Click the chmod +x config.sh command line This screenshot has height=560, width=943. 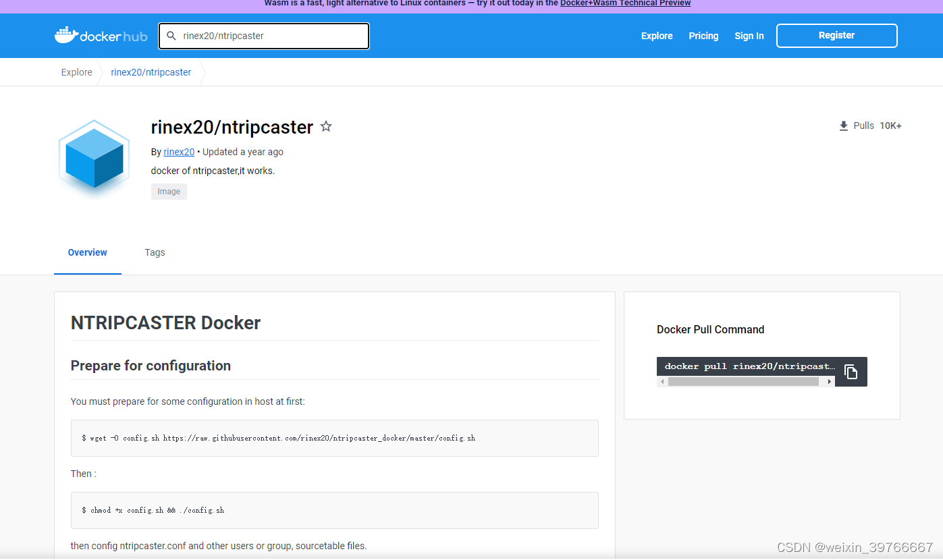[x=153, y=510]
